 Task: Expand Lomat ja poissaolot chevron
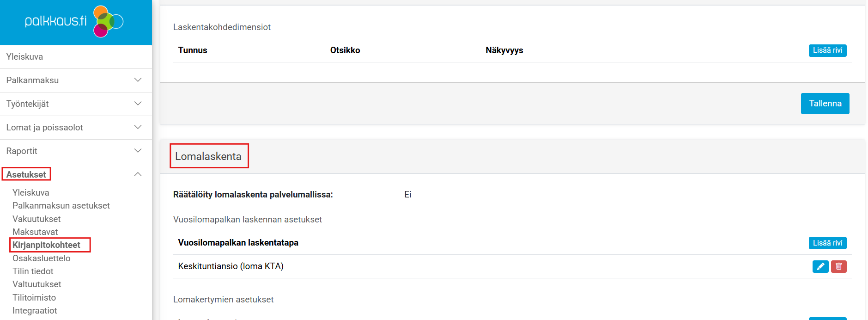tap(138, 127)
